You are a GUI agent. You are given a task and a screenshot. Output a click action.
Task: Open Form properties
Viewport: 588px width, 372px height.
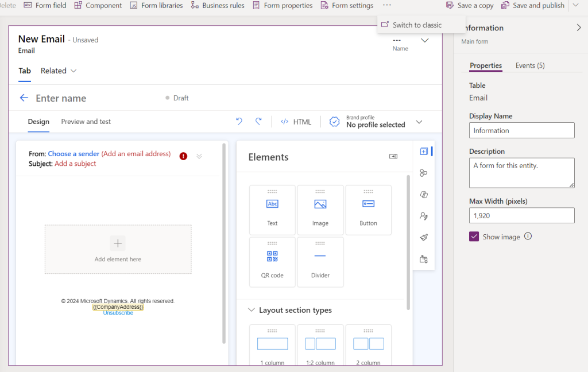[x=283, y=5]
